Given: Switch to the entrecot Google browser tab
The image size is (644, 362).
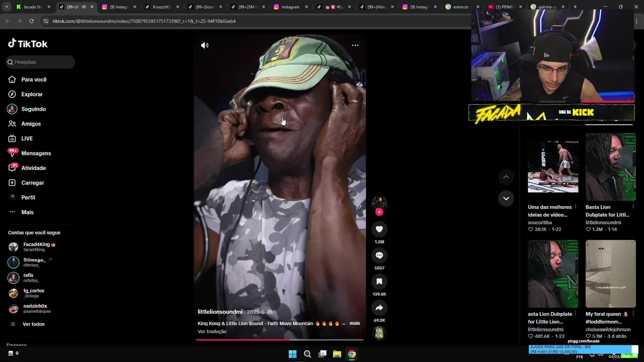Looking at the screenshot, I should [x=462, y=7].
